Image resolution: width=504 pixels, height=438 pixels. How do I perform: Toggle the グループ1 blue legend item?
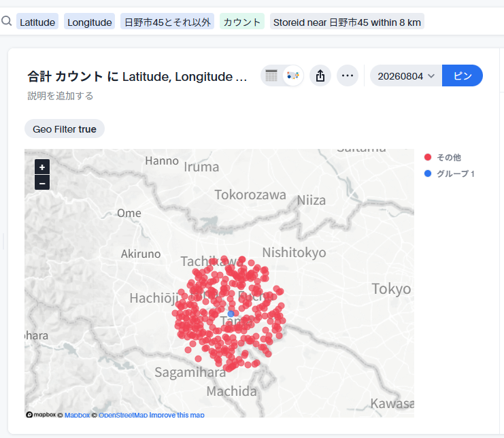coord(450,174)
